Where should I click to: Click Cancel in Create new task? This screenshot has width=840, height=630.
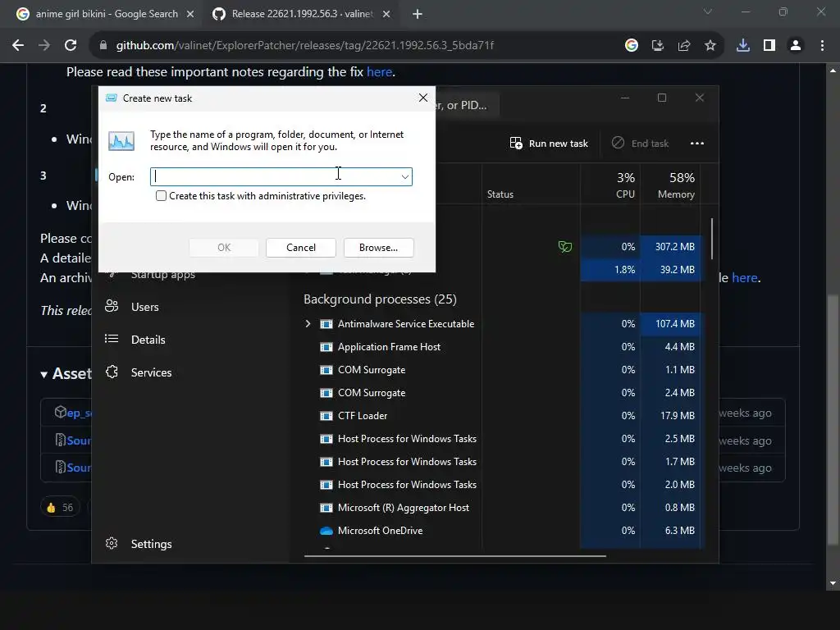coord(300,248)
